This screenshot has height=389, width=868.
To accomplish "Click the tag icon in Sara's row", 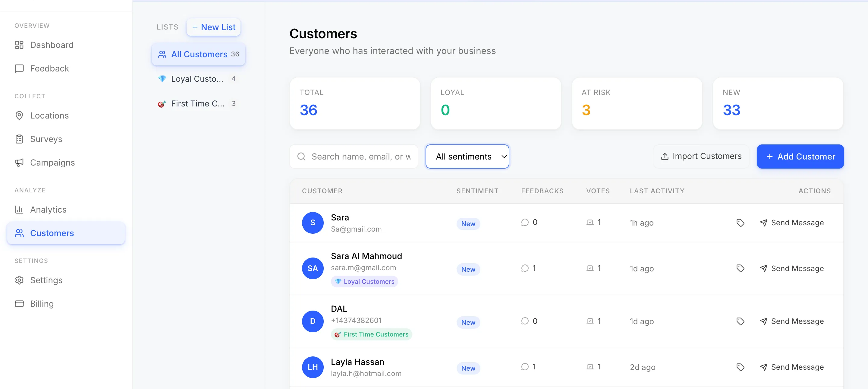I will pyautogui.click(x=740, y=223).
